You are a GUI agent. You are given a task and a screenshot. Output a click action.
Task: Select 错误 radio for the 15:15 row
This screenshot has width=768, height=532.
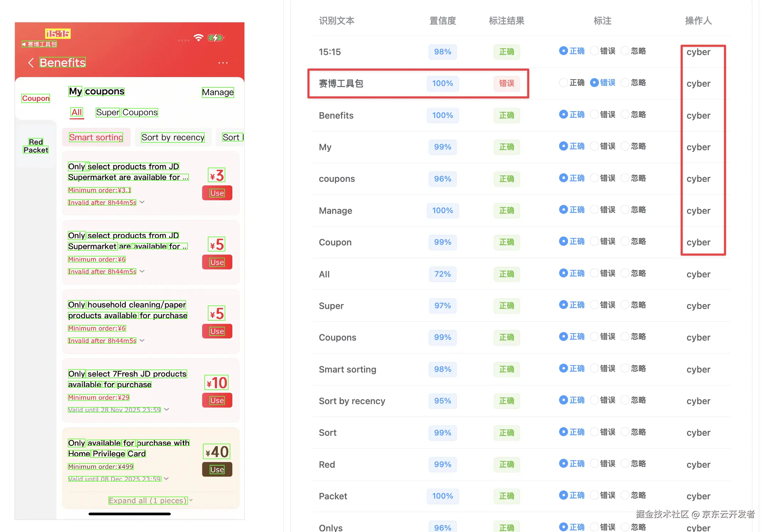click(594, 51)
